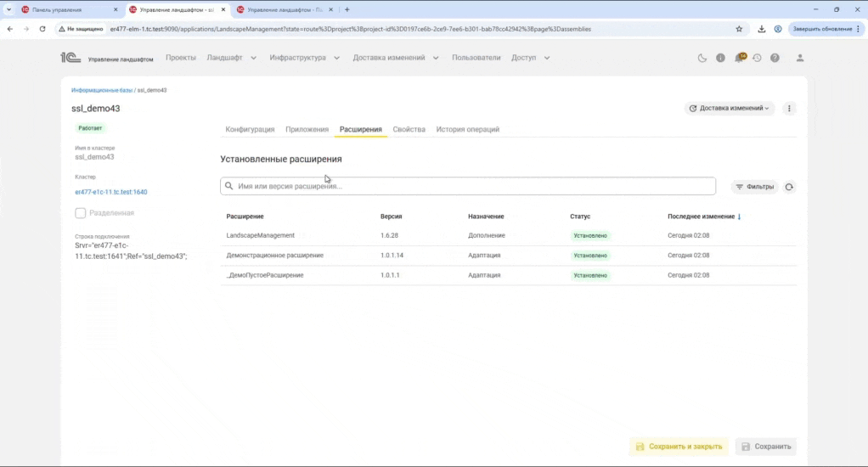Open cluster link er477-e1c-11.tc.test:1640
The image size is (868, 467).
click(111, 192)
